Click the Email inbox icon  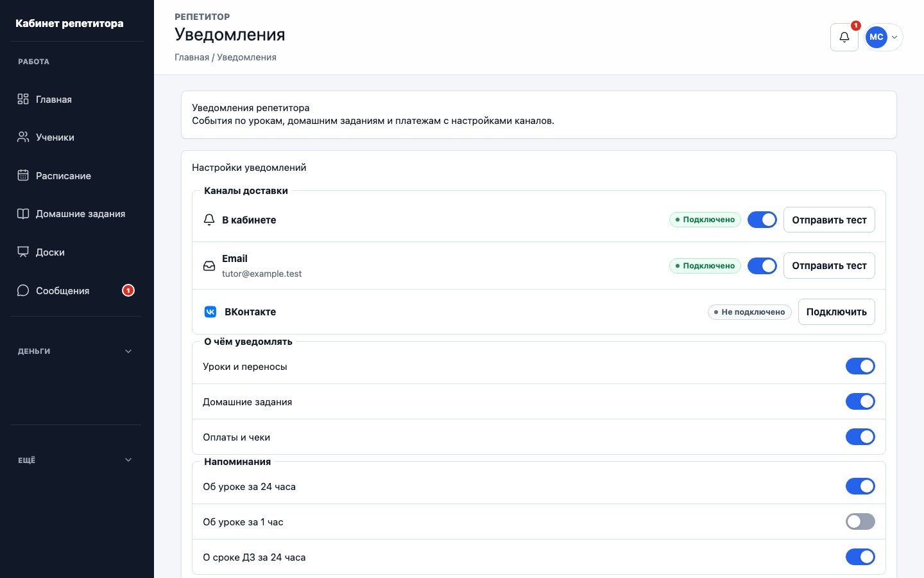coord(209,266)
